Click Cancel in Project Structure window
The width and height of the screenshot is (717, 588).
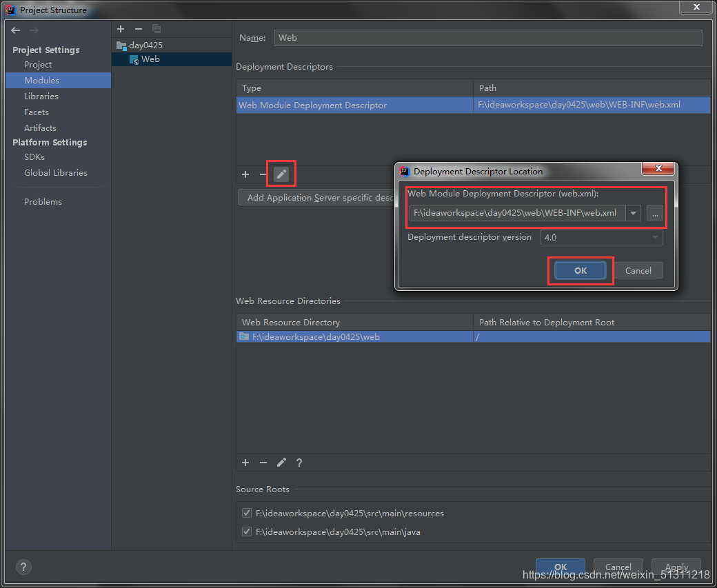coord(618,567)
